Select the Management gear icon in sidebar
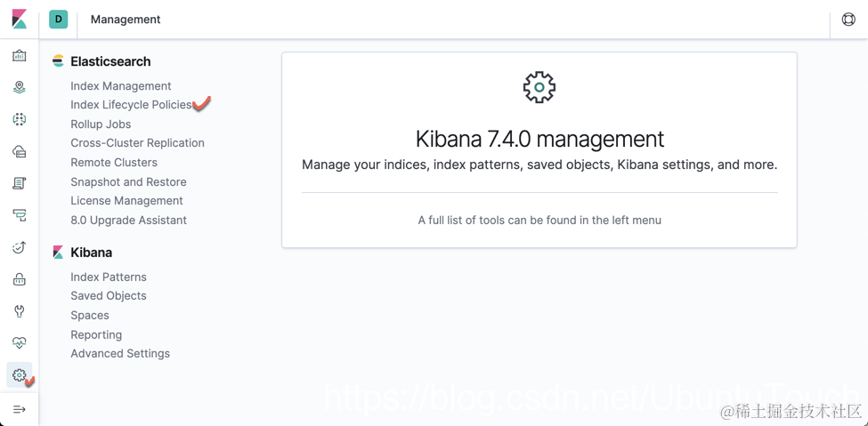The width and height of the screenshot is (868, 426). coord(20,375)
